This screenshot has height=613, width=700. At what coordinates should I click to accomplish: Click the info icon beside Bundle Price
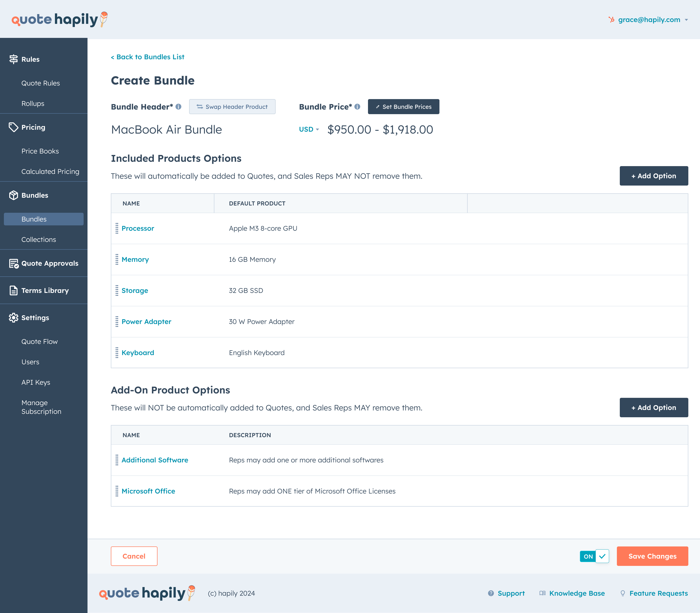pos(357,107)
